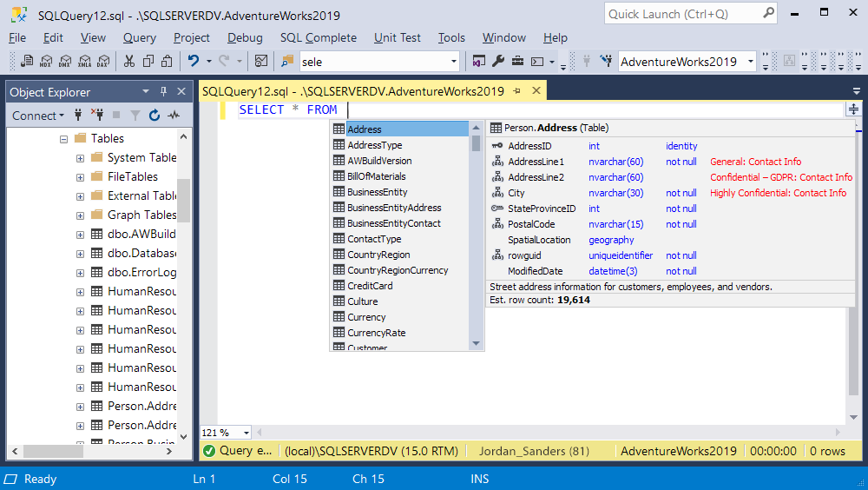Choose BusinessEntity from the suggestions
The width and height of the screenshot is (868, 490).
click(399, 192)
